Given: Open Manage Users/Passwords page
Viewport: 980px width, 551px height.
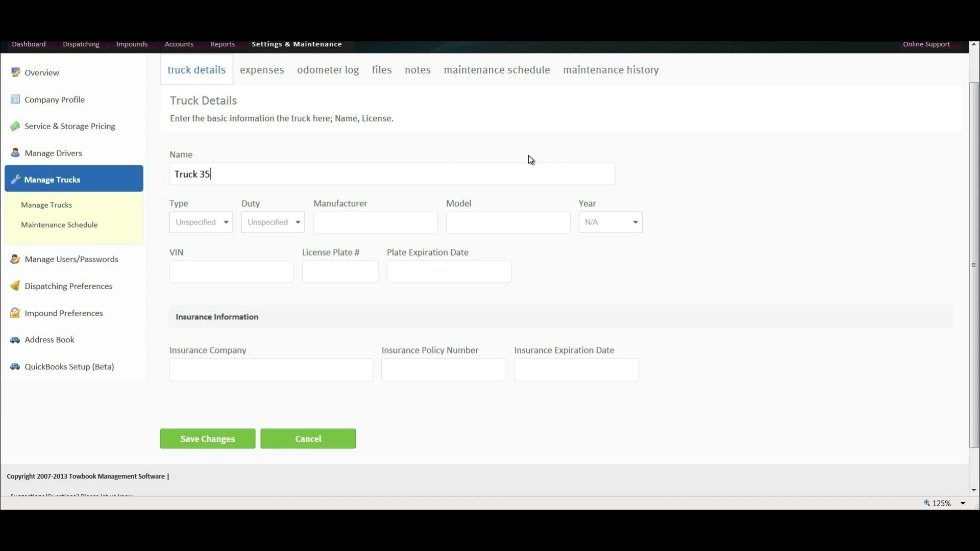Looking at the screenshot, I should [71, 259].
